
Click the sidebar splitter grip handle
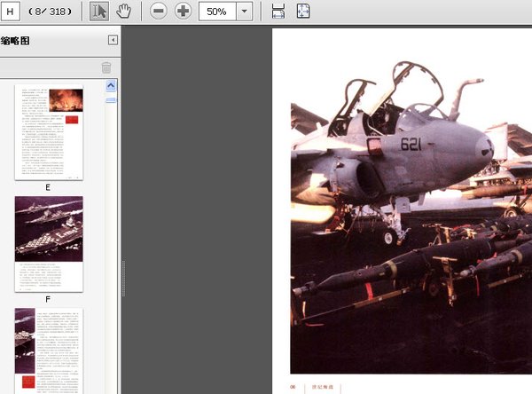pyautogui.click(x=123, y=279)
